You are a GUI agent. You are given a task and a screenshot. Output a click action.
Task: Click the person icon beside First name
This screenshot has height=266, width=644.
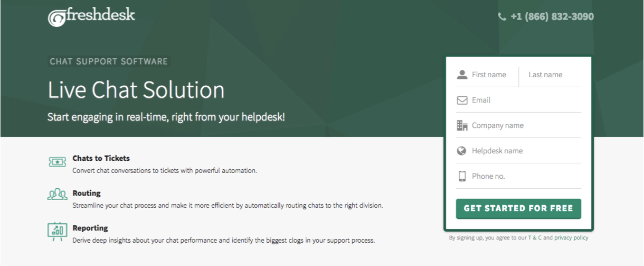[462, 75]
